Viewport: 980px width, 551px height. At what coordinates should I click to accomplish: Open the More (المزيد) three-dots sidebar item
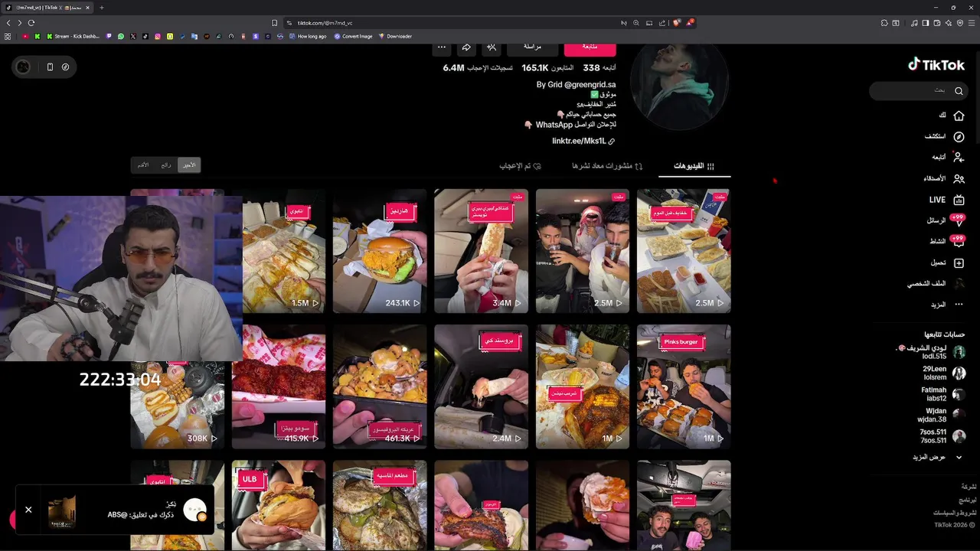coord(959,305)
